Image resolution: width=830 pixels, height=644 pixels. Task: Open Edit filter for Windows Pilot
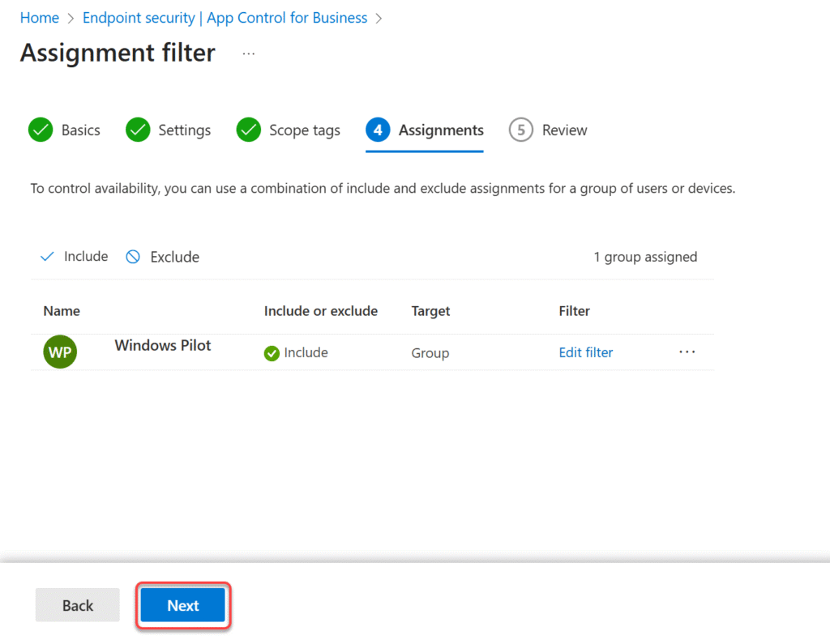point(586,352)
